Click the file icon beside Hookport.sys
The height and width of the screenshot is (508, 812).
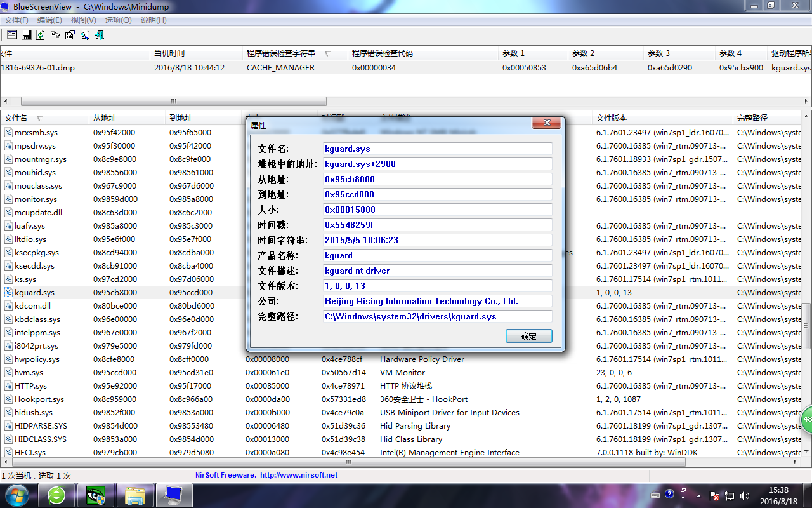8,399
